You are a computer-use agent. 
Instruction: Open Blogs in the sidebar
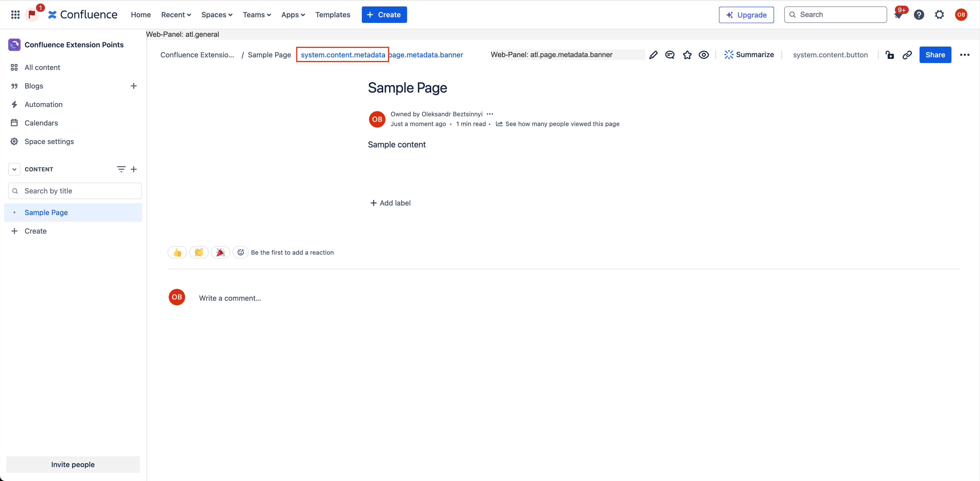click(34, 86)
